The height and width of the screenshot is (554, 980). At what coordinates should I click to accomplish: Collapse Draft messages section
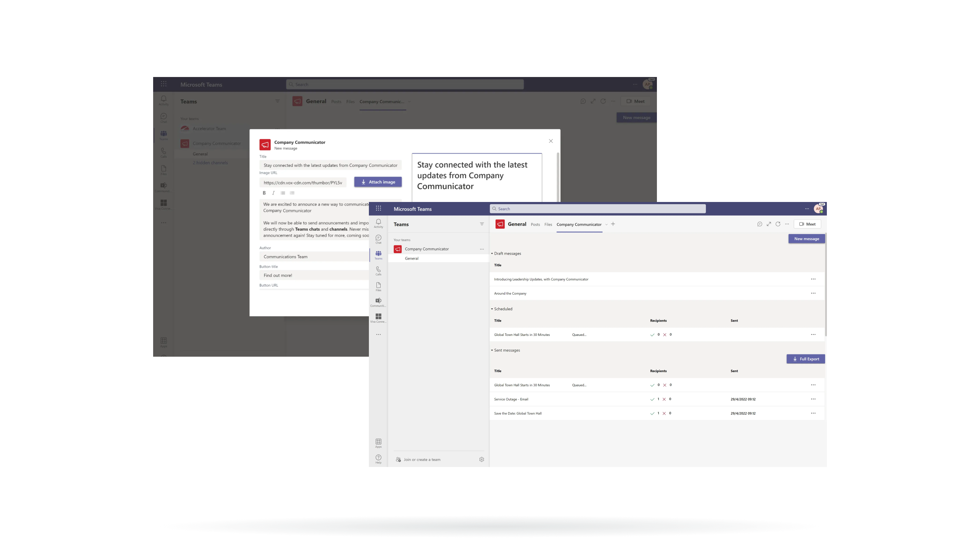(x=492, y=254)
